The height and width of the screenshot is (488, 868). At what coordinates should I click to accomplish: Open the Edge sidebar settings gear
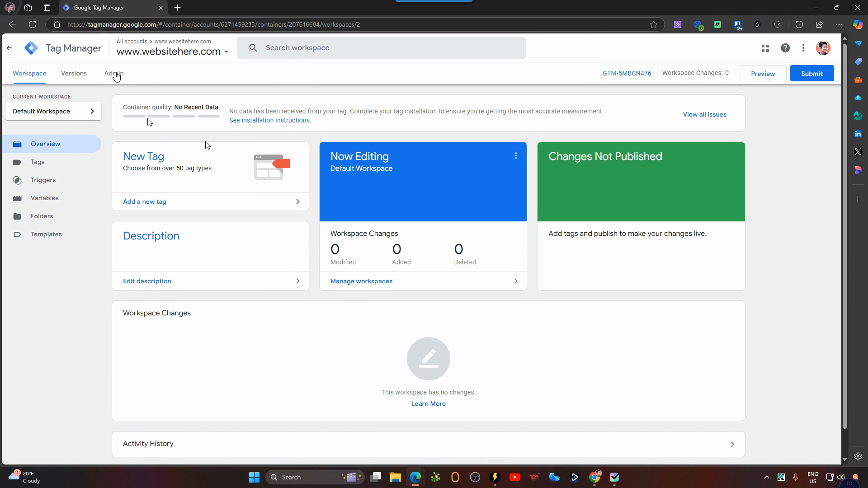(x=858, y=456)
